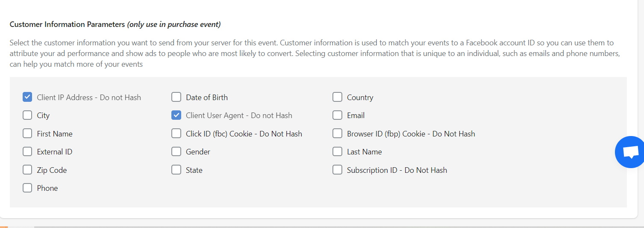This screenshot has height=228, width=644.
Task: Tick the First Name checkbox
Action: pyautogui.click(x=27, y=133)
